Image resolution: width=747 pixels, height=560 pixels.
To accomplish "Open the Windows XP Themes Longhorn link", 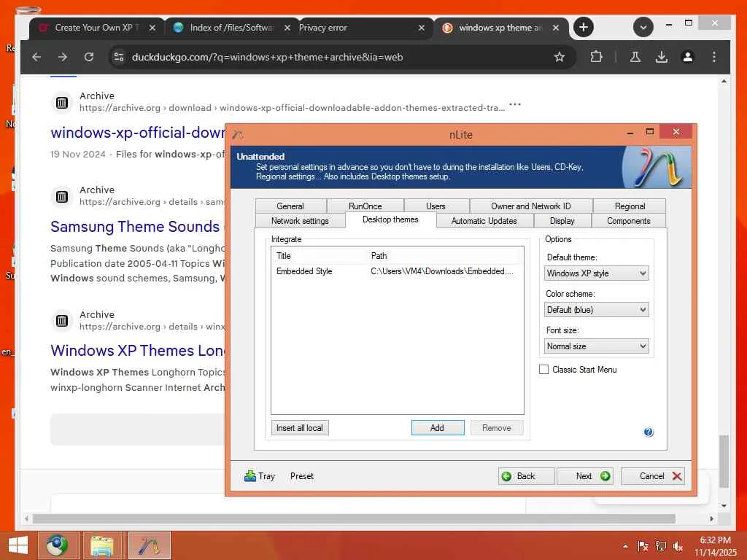I will click(138, 351).
